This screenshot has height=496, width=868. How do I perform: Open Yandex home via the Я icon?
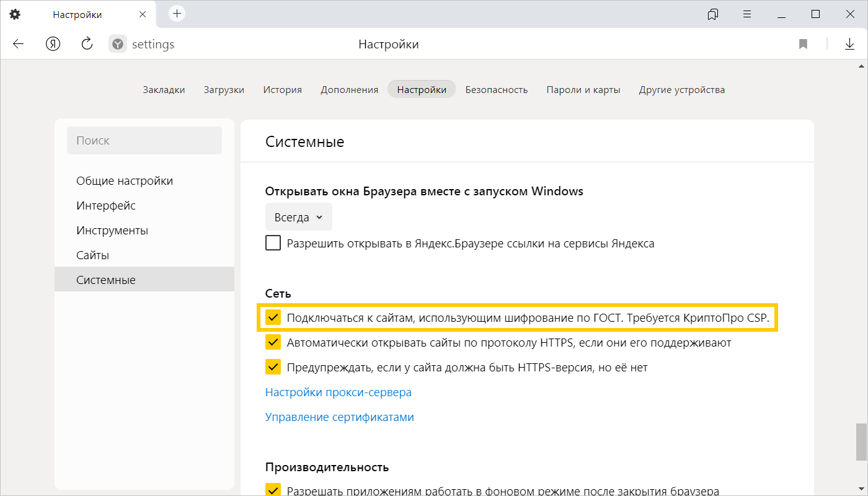click(53, 44)
